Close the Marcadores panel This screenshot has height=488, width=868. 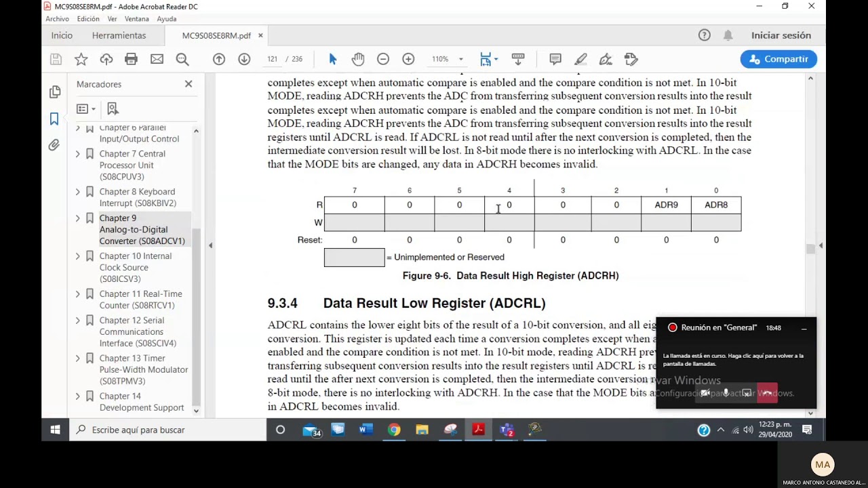189,84
